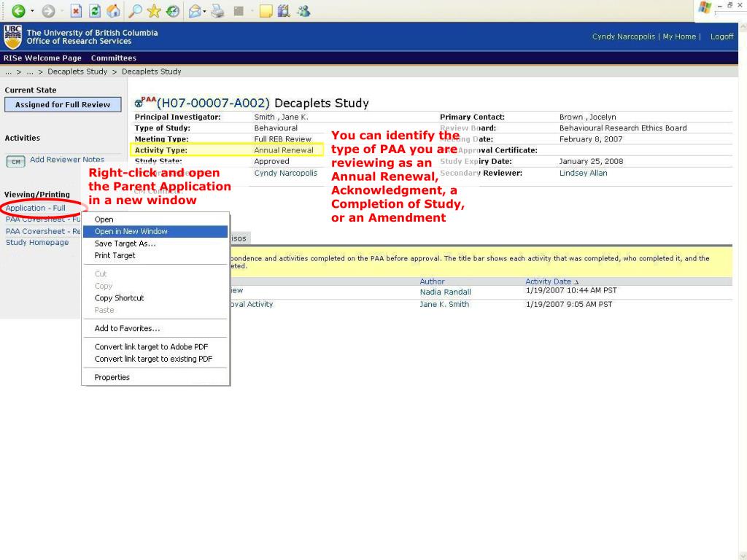The image size is (747, 560).
Task: Click the first '...' breadcrumb
Action: pos(8,71)
